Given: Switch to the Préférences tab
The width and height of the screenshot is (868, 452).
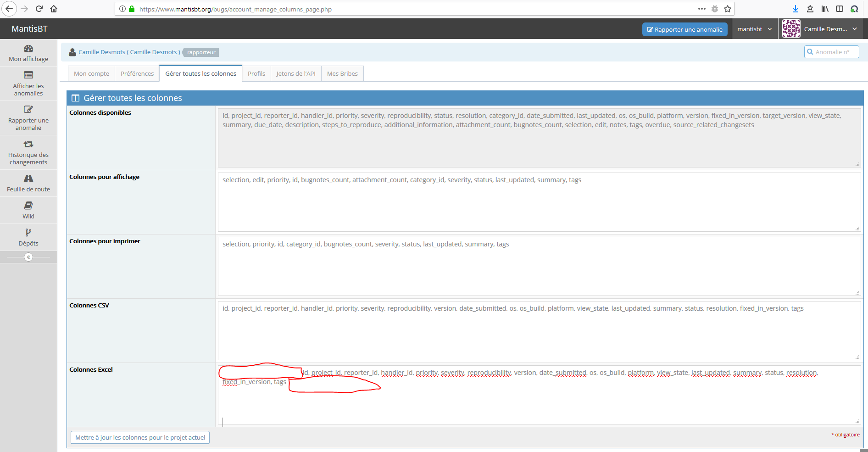Looking at the screenshot, I should [x=137, y=73].
